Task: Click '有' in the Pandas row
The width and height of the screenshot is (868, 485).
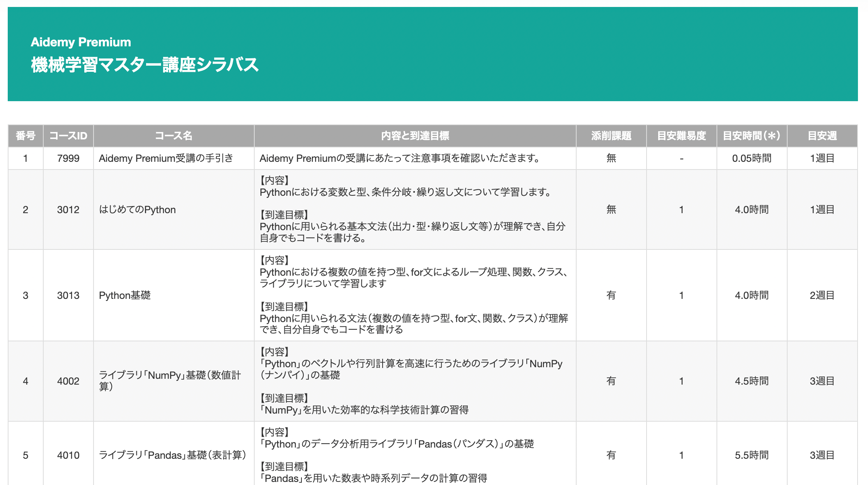Action: (611, 455)
